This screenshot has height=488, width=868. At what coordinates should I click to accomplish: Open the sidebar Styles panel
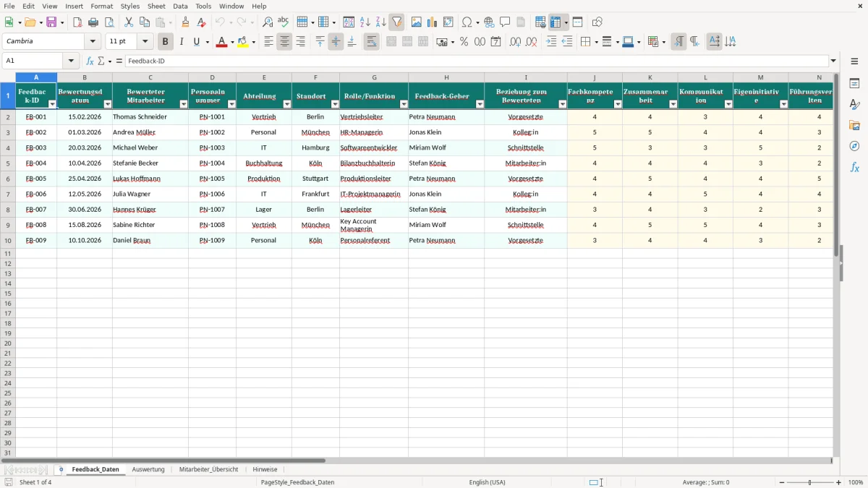(x=854, y=105)
